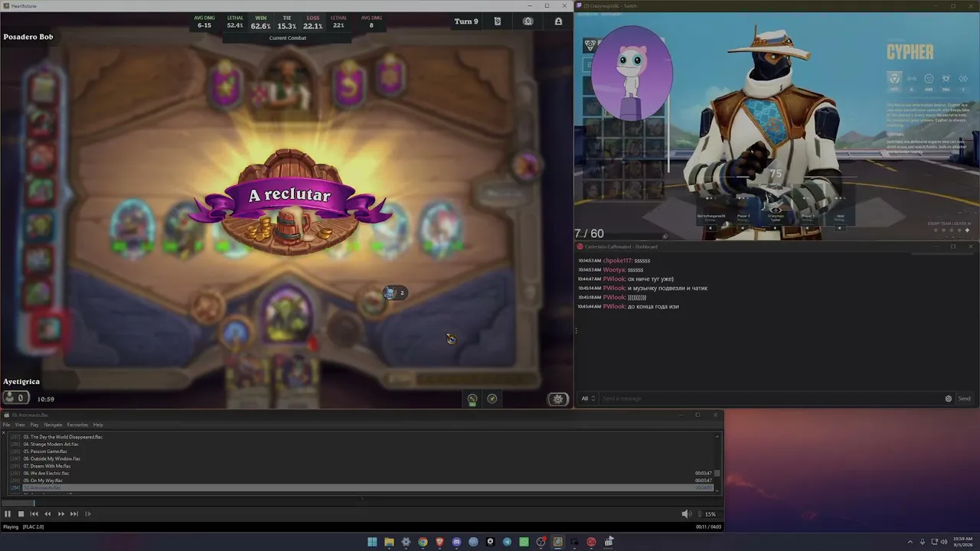Click the playlist vertical scrollbar

(x=717, y=464)
